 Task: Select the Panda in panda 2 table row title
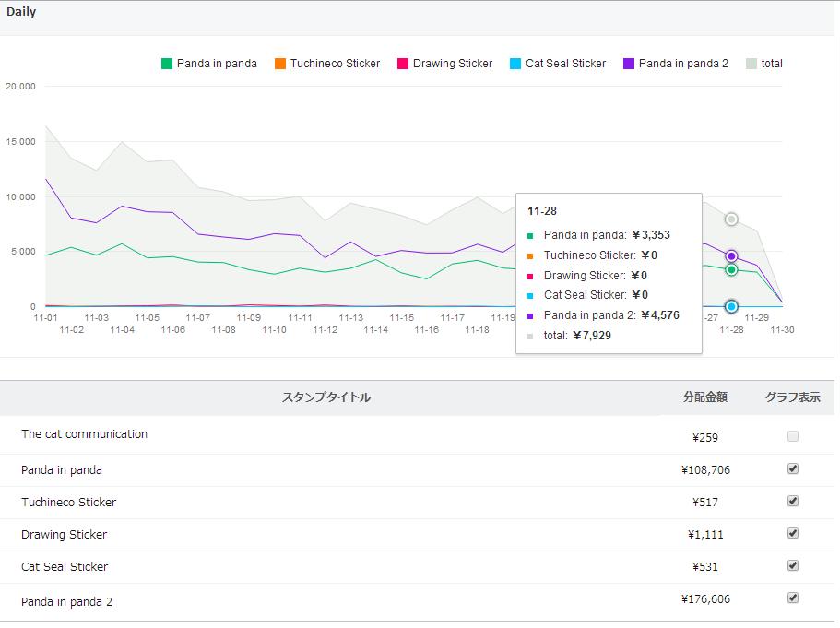tap(66, 601)
